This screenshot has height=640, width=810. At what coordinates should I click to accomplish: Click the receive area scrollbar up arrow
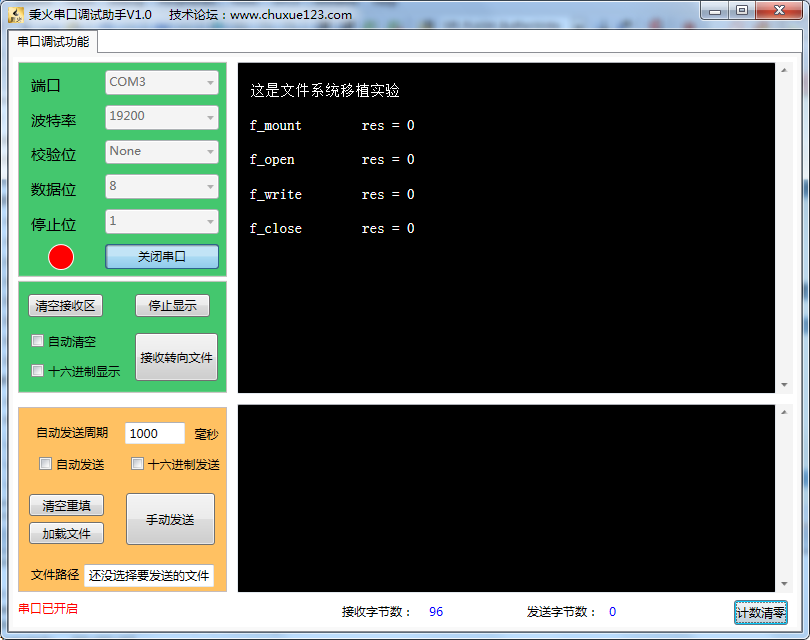click(784, 70)
